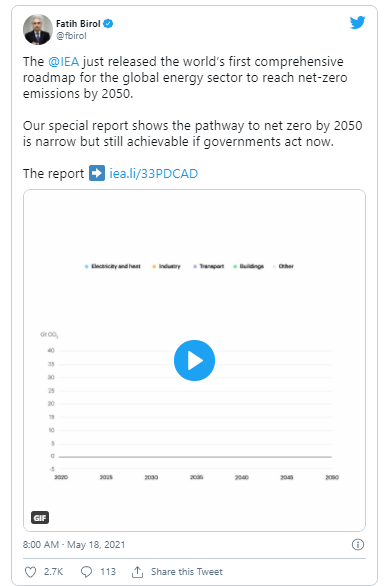389x586 pixels.
Task: Select the Transport legend entry
Action: [x=208, y=266]
